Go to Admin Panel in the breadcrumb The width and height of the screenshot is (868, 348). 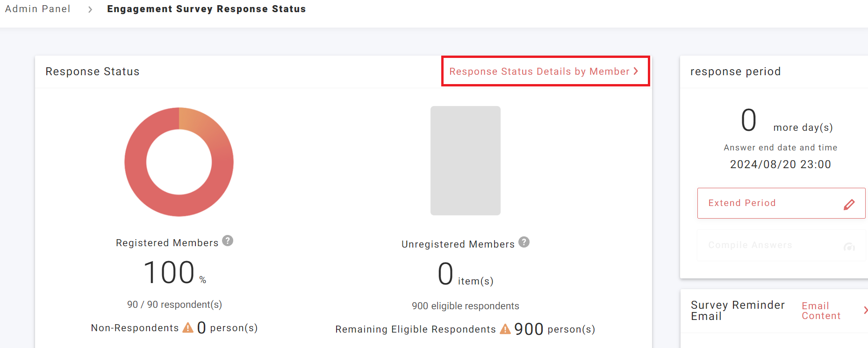tap(37, 9)
